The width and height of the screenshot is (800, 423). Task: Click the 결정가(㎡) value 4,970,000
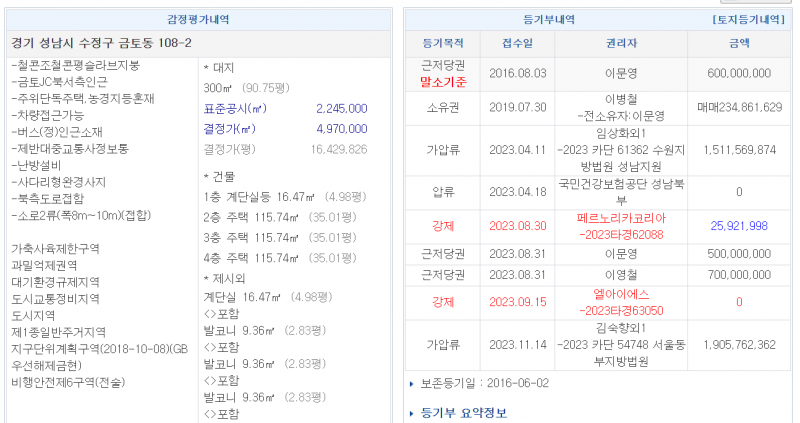[x=341, y=129]
